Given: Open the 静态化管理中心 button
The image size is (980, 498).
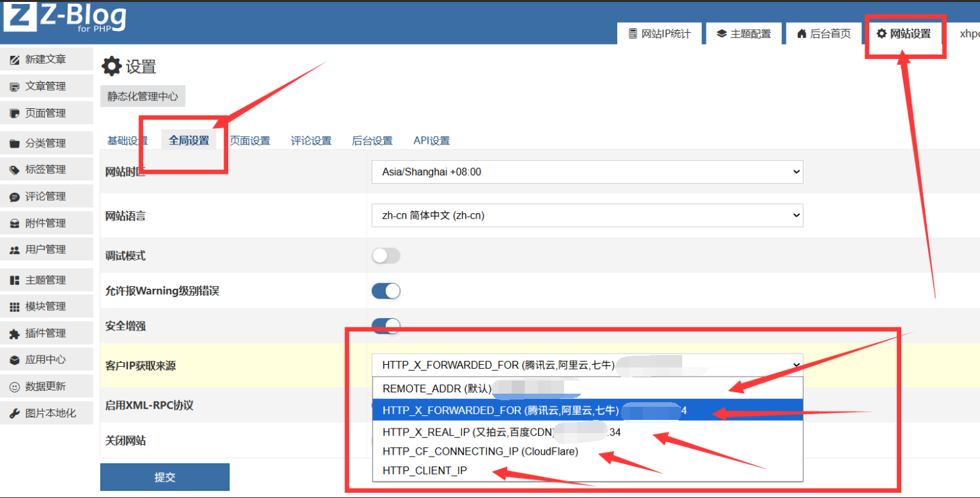Looking at the screenshot, I should coord(143,96).
